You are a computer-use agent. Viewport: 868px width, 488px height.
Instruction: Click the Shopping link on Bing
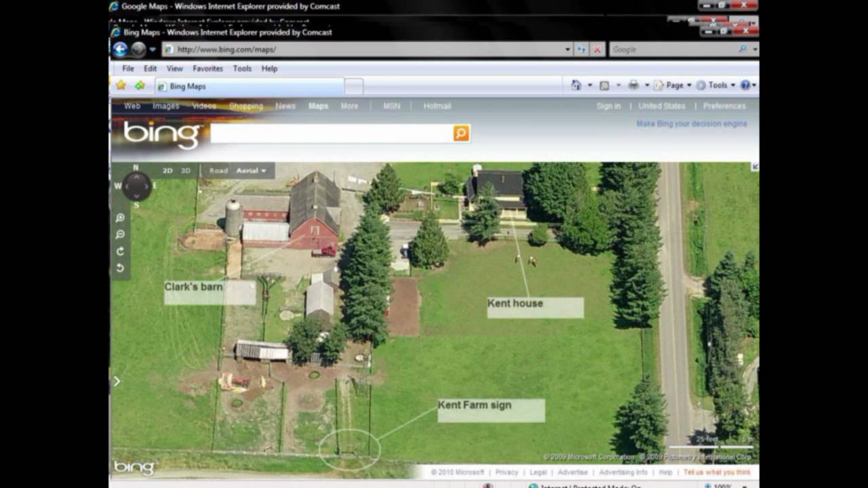[x=245, y=106]
